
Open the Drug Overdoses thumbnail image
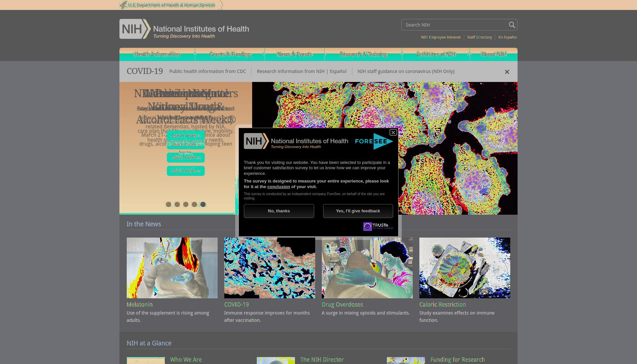(x=367, y=268)
